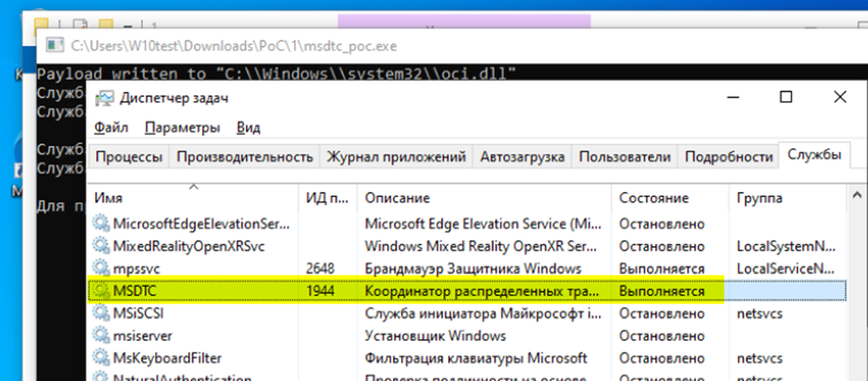Sort by the Группа column header
This screenshot has width=868, height=381.
pyautogui.click(x=788, y=198)
